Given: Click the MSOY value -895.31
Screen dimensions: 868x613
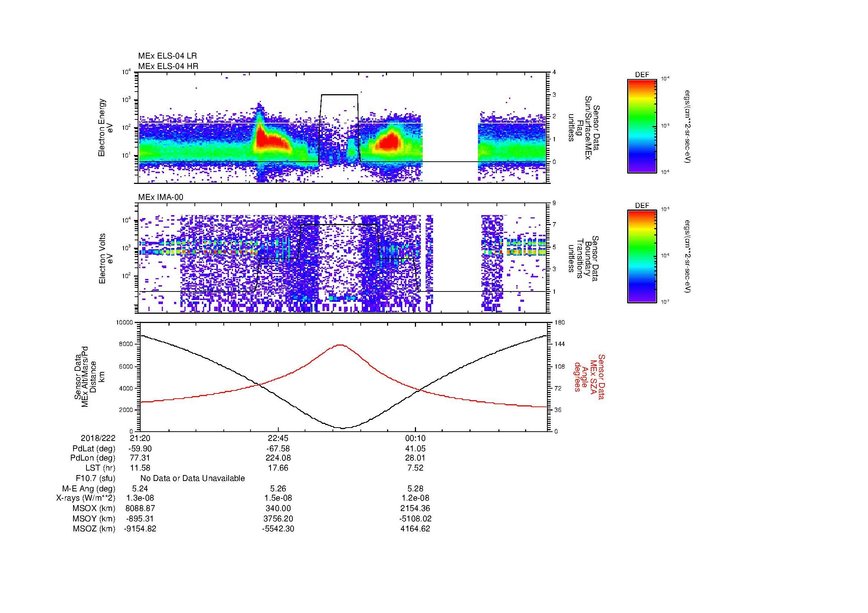Looking at the screenshot, I should (140, 518).
